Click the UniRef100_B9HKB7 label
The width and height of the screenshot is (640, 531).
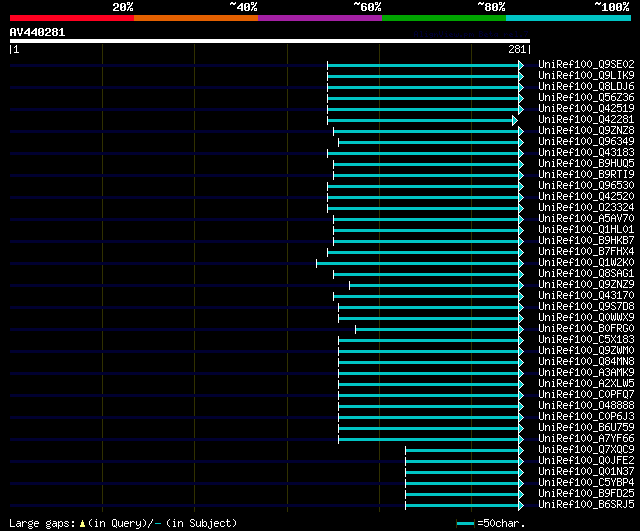(586, 241)
